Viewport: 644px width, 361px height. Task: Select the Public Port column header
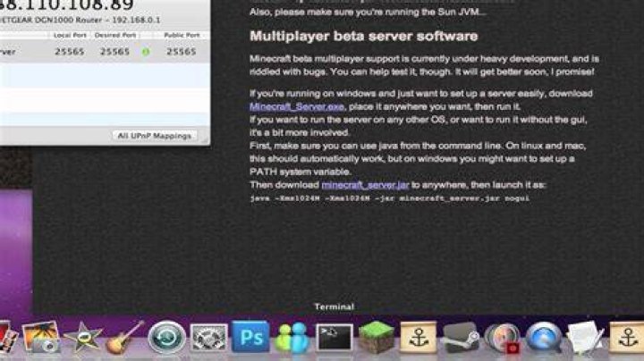coord(182,35)
